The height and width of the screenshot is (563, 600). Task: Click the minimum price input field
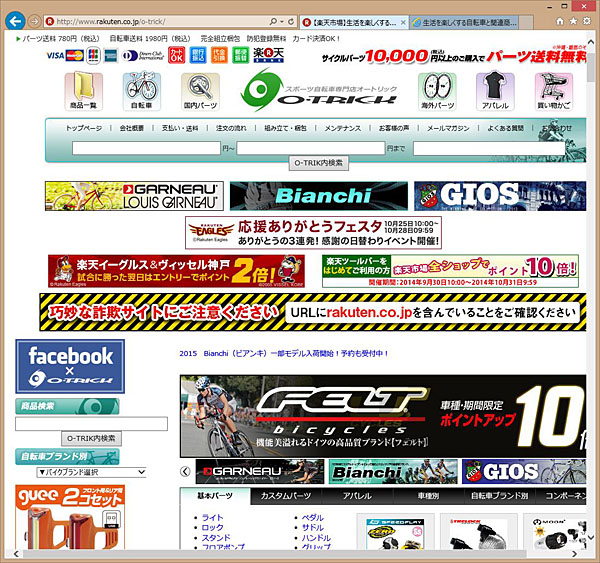coord(146,148)
